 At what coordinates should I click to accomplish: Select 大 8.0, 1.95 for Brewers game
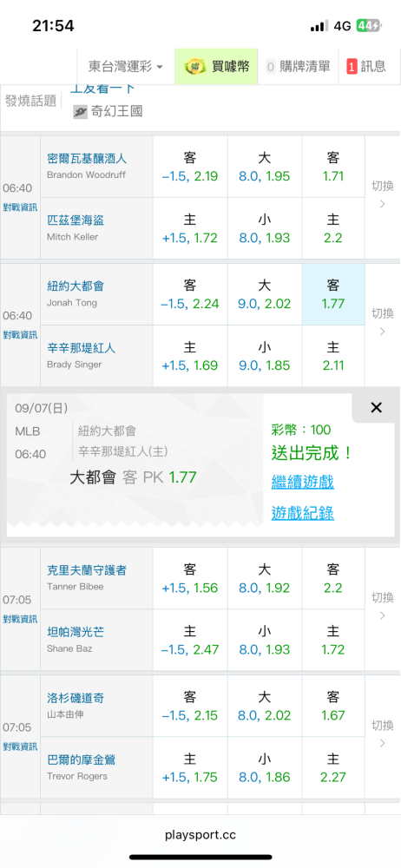[264, 168]
